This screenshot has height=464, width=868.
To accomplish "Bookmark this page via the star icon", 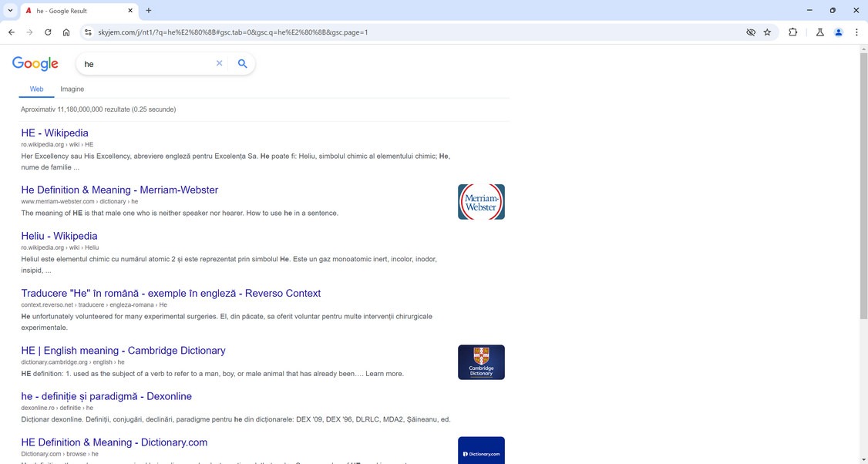I will (767, 32).
